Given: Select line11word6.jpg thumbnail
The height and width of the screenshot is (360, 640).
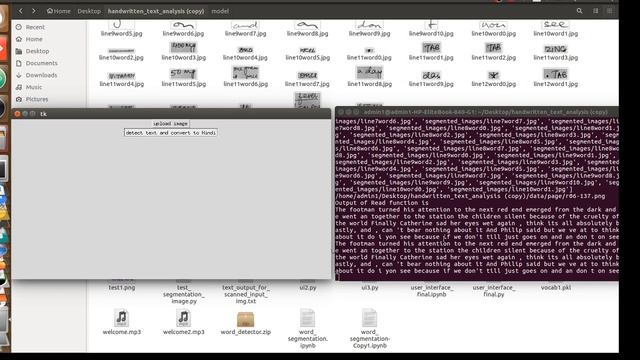Looking at the screenshot, I should [245, 73].
